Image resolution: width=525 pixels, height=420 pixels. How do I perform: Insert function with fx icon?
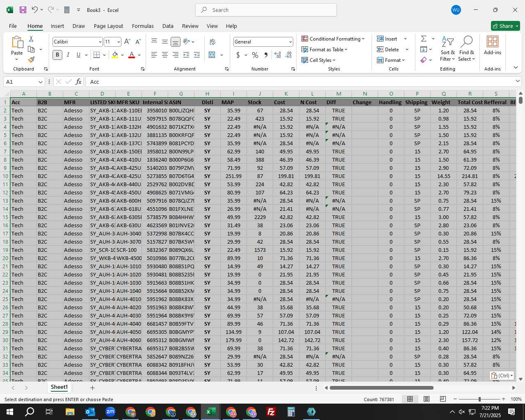pos(79,82)
